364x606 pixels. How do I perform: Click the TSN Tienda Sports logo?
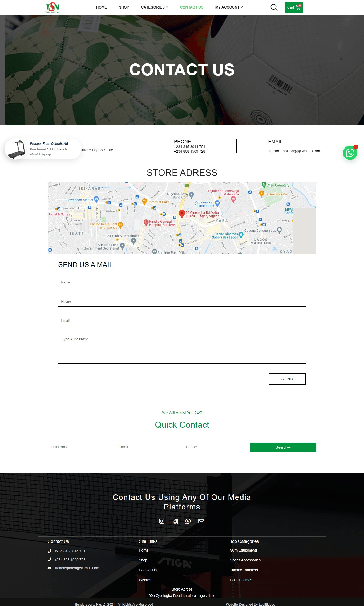52,7
